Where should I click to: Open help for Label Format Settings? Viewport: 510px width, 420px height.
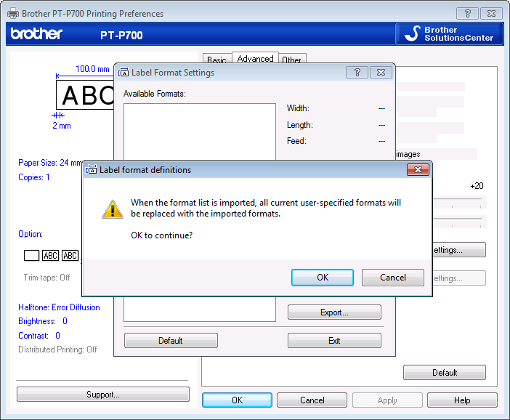tap(357, 72)
